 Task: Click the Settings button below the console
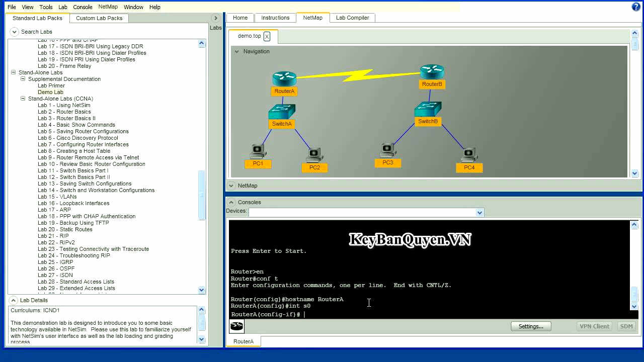531,326
